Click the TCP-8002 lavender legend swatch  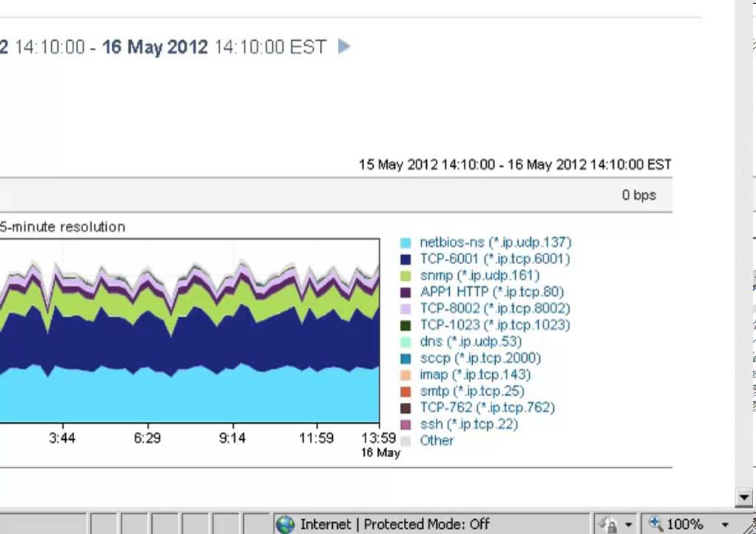(x=405, y=309)
